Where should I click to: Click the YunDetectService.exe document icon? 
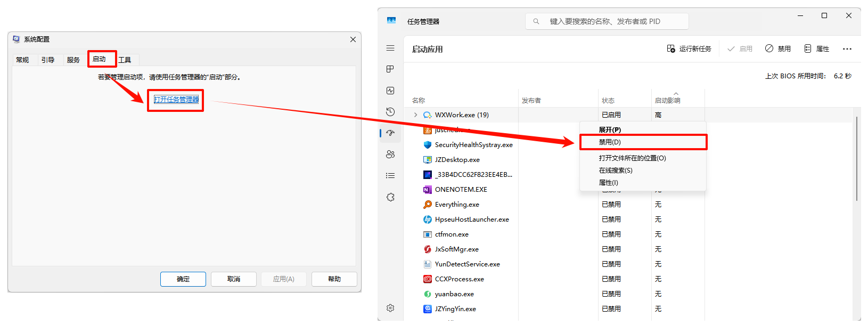pyautogui.click(x=427, y=264)
